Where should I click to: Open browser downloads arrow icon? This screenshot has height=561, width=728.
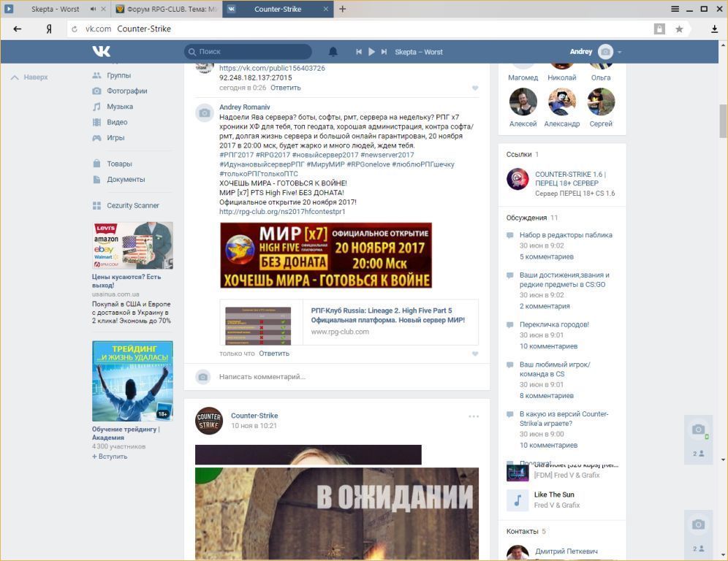(714, 29)
